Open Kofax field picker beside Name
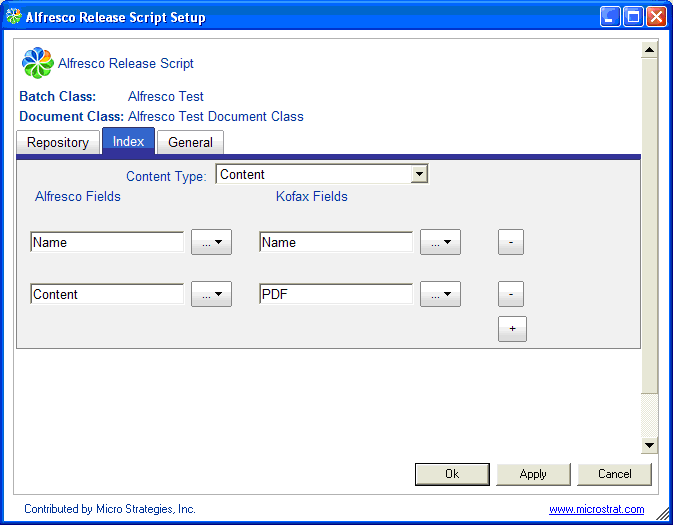 (440, 242)
